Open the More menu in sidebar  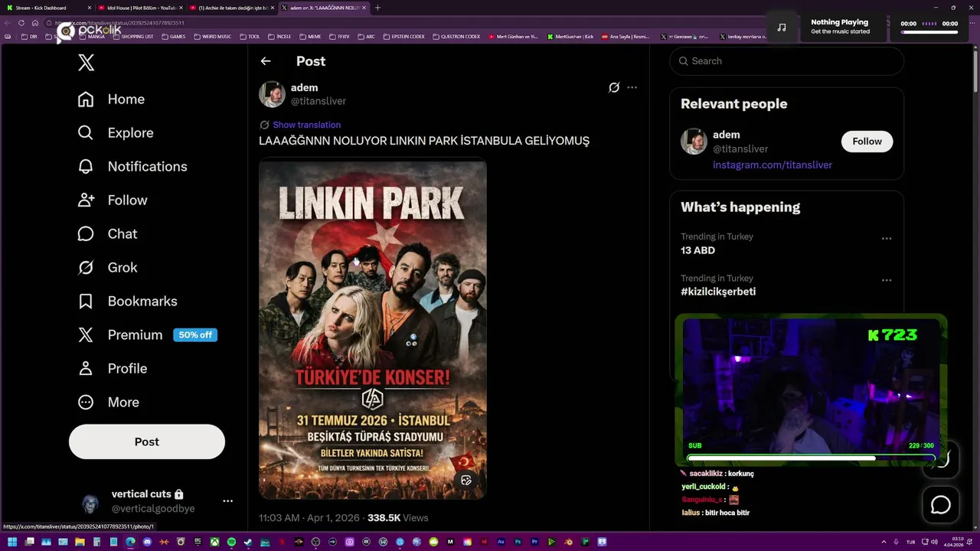click(x=108, y=403)
